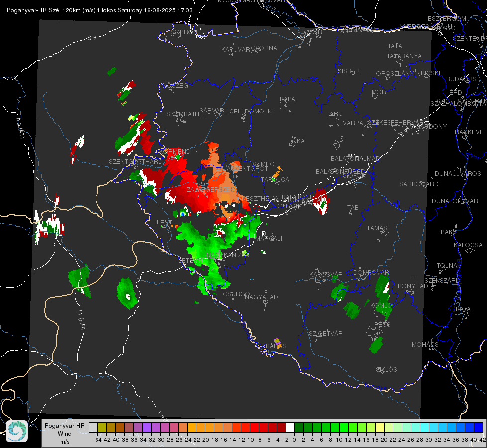The image size is (487, 448).
Task: Click the SÜMEG label
Action: (263, 164)
